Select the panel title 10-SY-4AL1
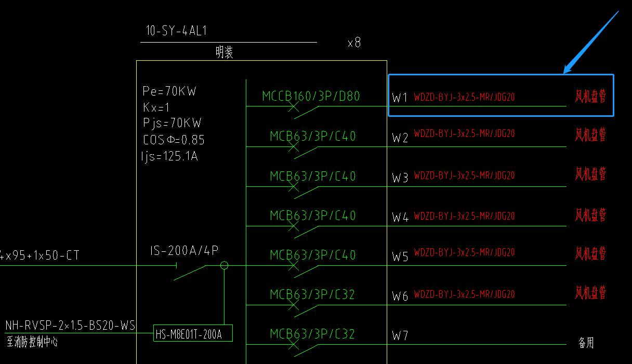The height and width of the screenshot is (364, 632). coord(177,31)
